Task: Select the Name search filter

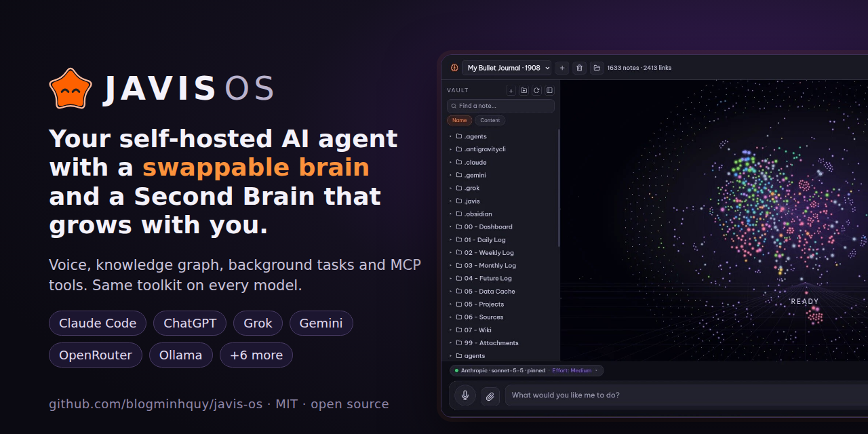Action: pos(459,121)
